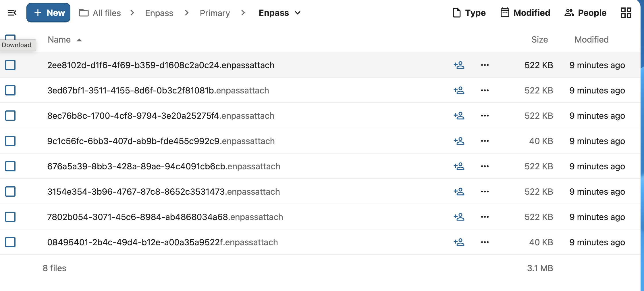Go to Primary folder in breadcrumb
This screenshot has height=291, width=644.
click(215, 13)
